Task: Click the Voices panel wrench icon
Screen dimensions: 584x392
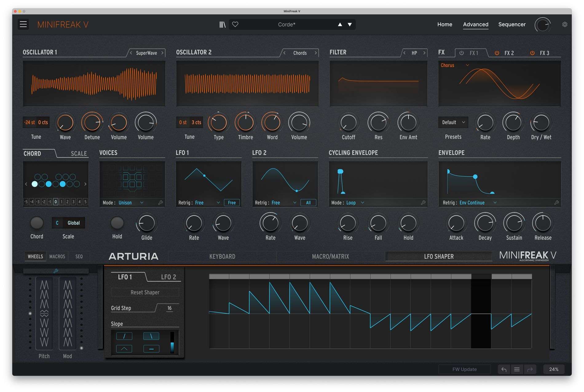Action: [160, 203]
